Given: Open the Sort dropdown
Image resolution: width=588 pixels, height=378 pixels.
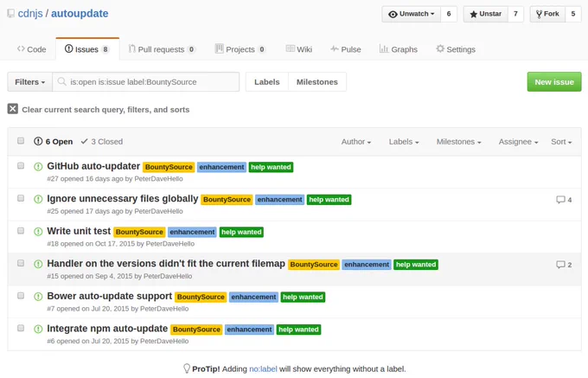Looking at the screenshot, I should tap(561, 142).
